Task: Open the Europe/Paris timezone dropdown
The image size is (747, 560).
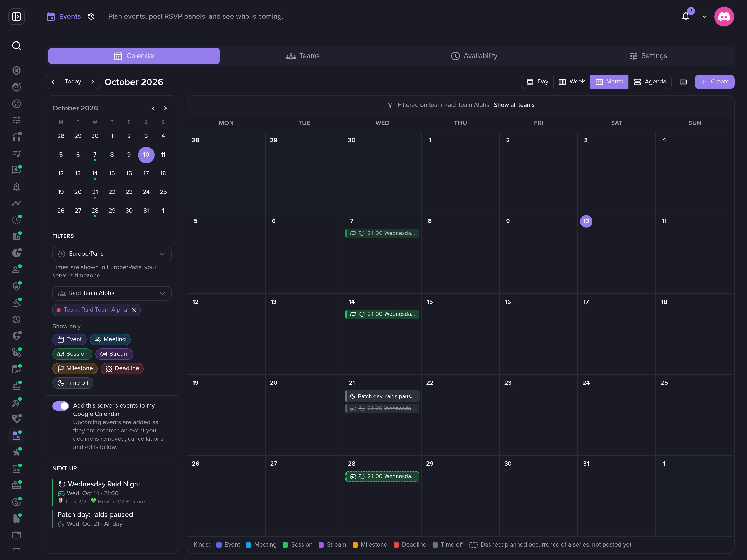Action: point(112,254)
